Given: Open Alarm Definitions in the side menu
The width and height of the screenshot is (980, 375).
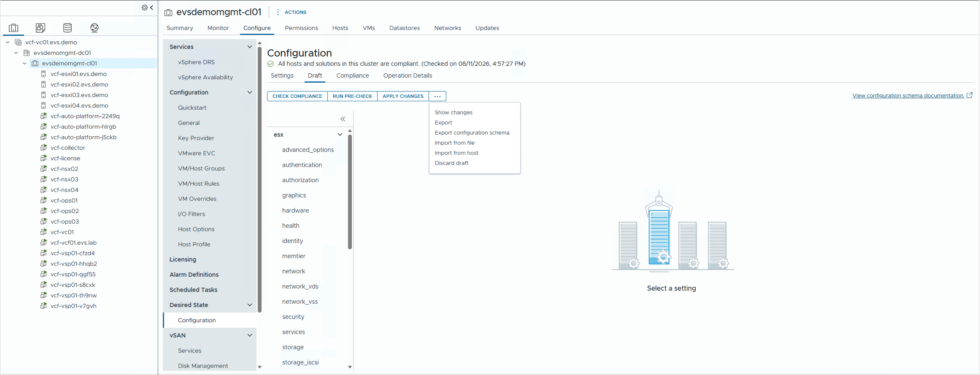Looking at the screenshot, I should click(194, 275).
